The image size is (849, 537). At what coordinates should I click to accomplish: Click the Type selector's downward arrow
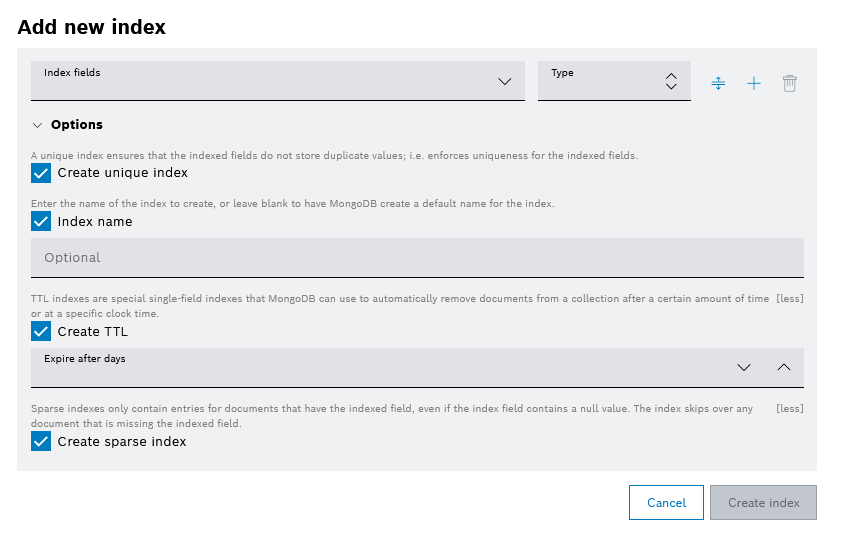[671, 88]
